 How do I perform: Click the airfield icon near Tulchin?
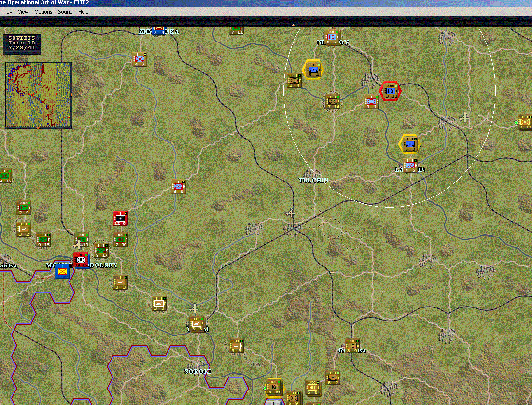click(291, 213)
